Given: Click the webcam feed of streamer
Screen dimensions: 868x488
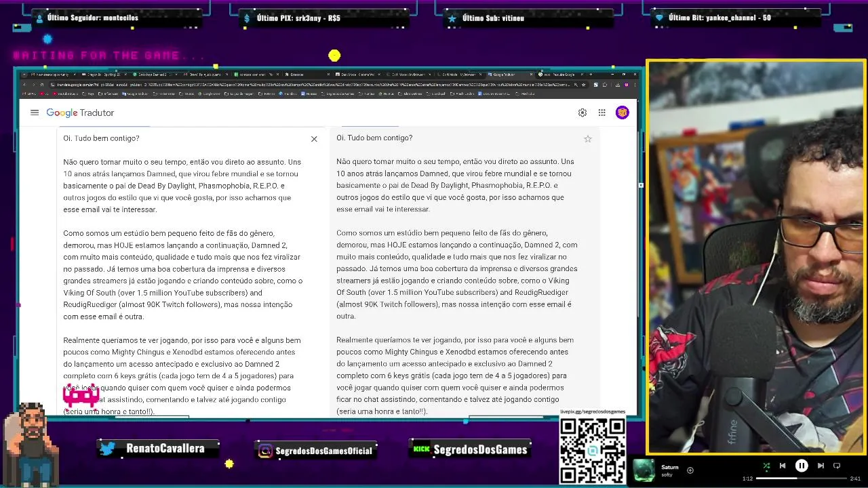Looking at the screenshot, I should (x=755, y=257).
